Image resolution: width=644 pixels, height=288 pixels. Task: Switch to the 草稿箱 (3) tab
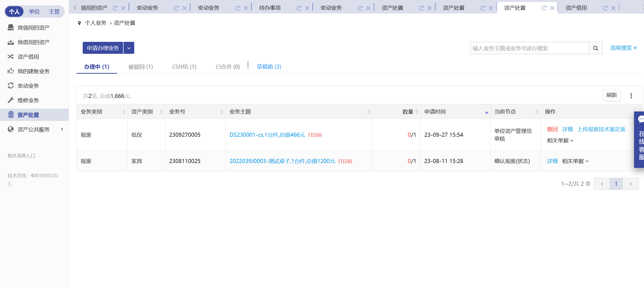tap(269, 67)
